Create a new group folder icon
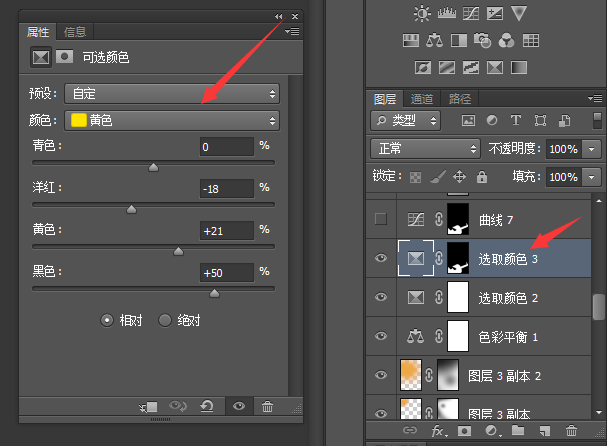 [x=518, y=430]
